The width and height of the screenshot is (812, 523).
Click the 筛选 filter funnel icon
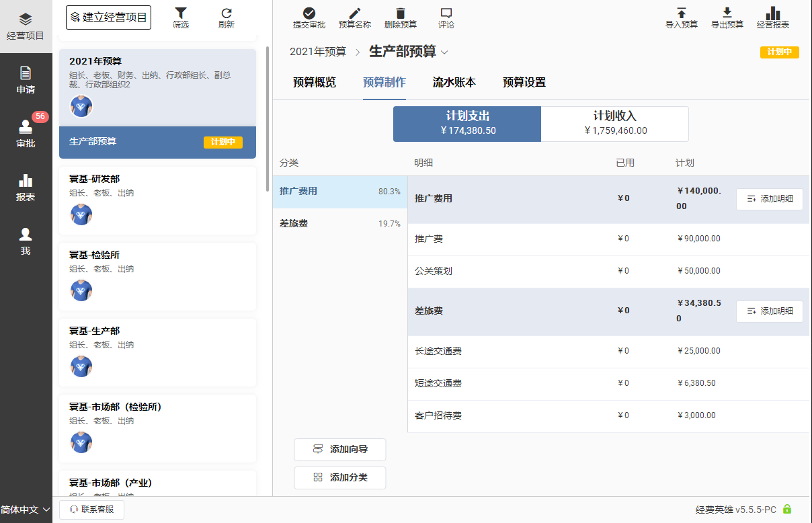tap(181, 13)
